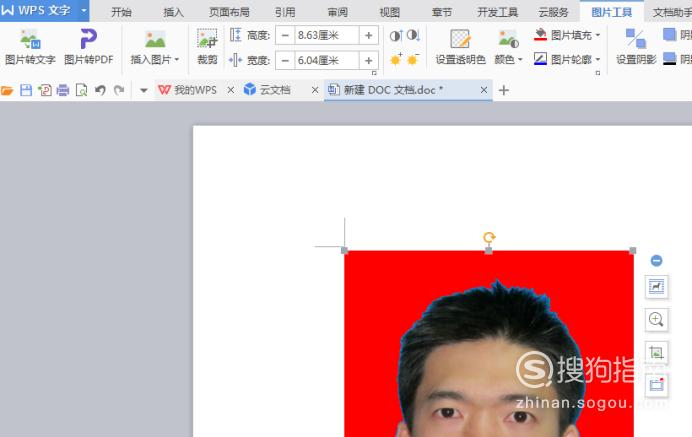Switch to 引用 tab
Image resolution: width=692 pixels, height=437 pixels.
pyautogui.click(x=285, y=12)
